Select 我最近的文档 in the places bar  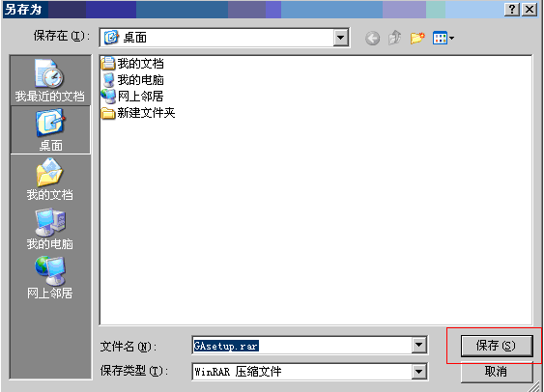50,81
